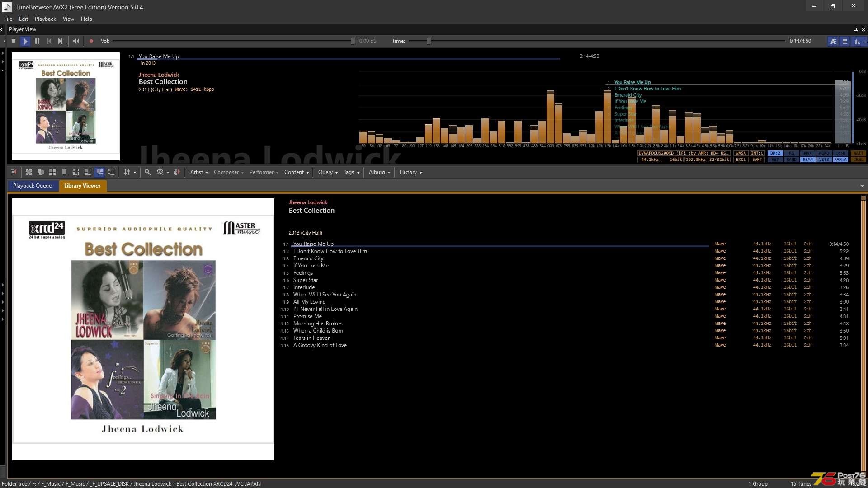Screen dimensions: 868x488
Task: Click the first red icon in library toolbar
Action: point(14,172)
